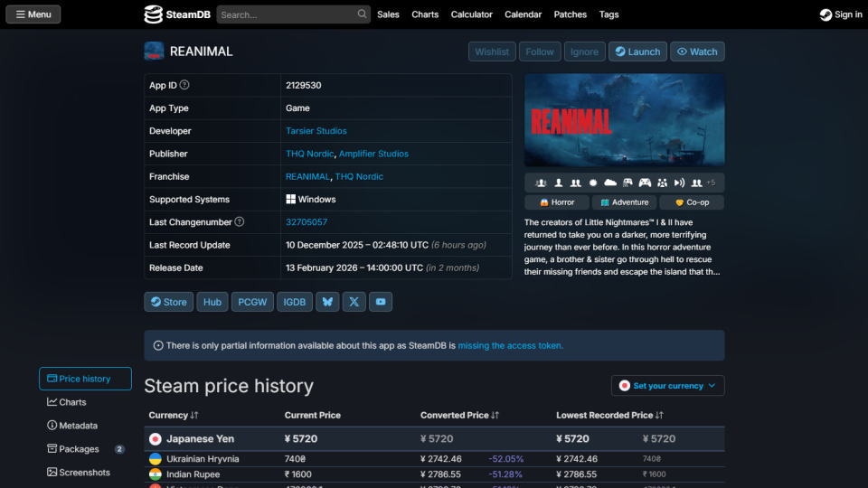Image resolution: width=868 pixels, height=488 pixels.
Task: Open the Amplifier Studios publisher link
Action: [373, 154]
